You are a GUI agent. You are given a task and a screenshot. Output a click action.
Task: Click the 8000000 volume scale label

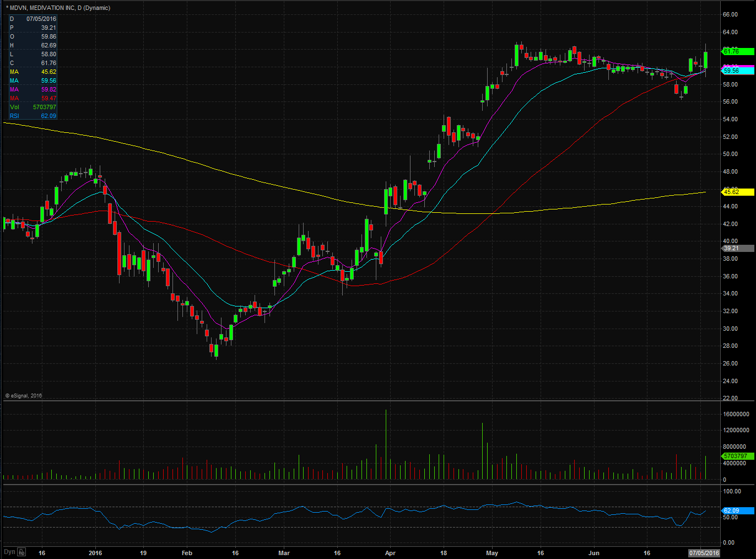pyautogui.click(x=736, y=447)
